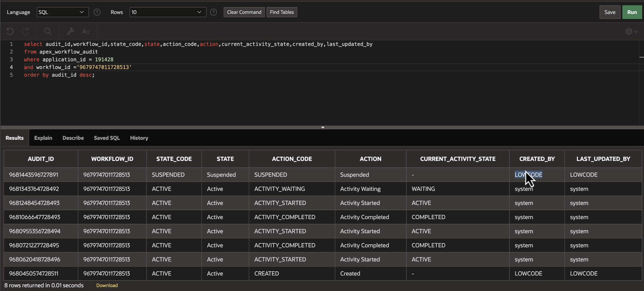Click the autocomplete A: icon
644x291 pixels.
point(86,32)
